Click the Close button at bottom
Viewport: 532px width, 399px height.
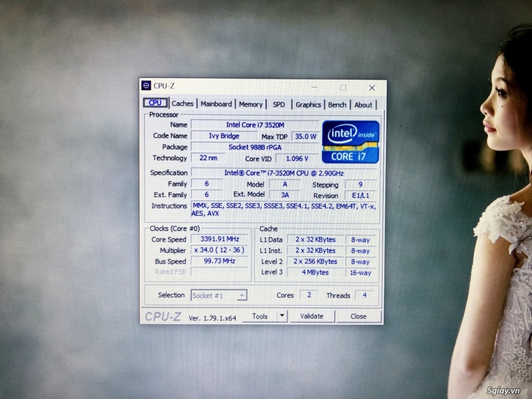click(358, 316)
